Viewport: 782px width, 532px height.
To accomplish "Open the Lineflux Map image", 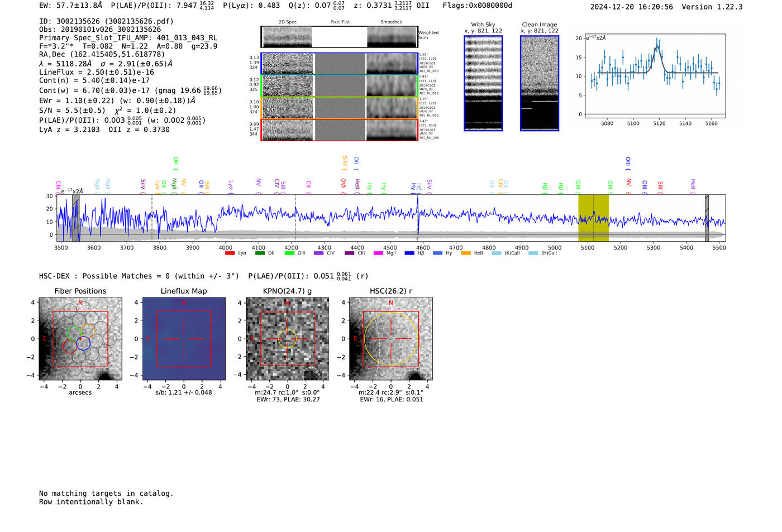I will (x=184, y=339).
